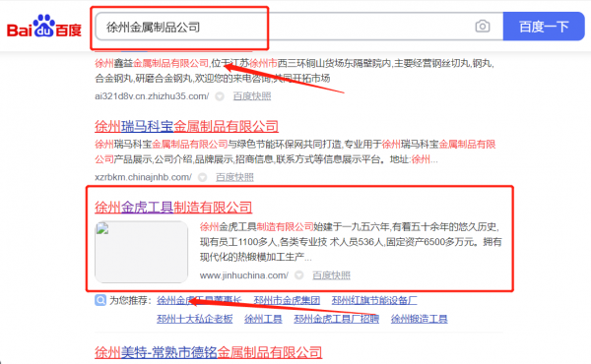Viewport: 591px width, 364px height.
Task: Click the 徐州鑫益金属制品有限公司 description text
Action: [295, 71]
